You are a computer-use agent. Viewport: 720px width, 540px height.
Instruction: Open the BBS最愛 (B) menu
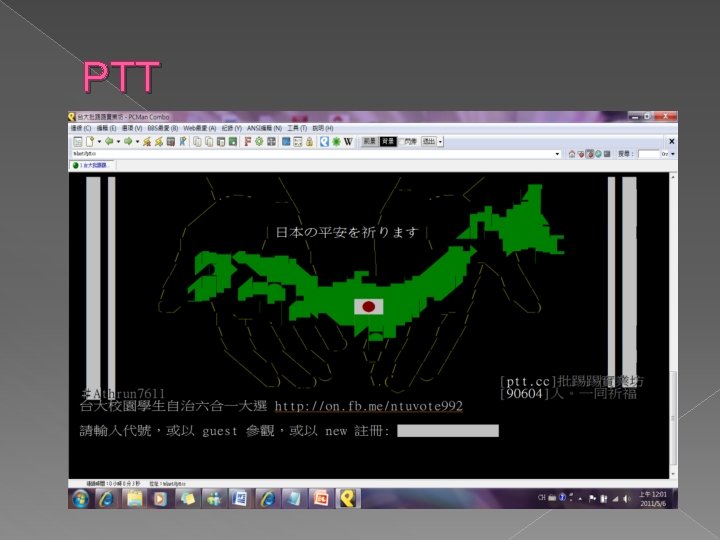point(163,128)
